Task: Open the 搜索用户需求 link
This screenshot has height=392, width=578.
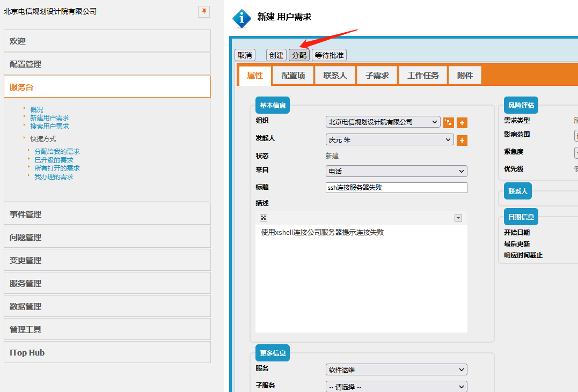Action: [x=49, y=127]
